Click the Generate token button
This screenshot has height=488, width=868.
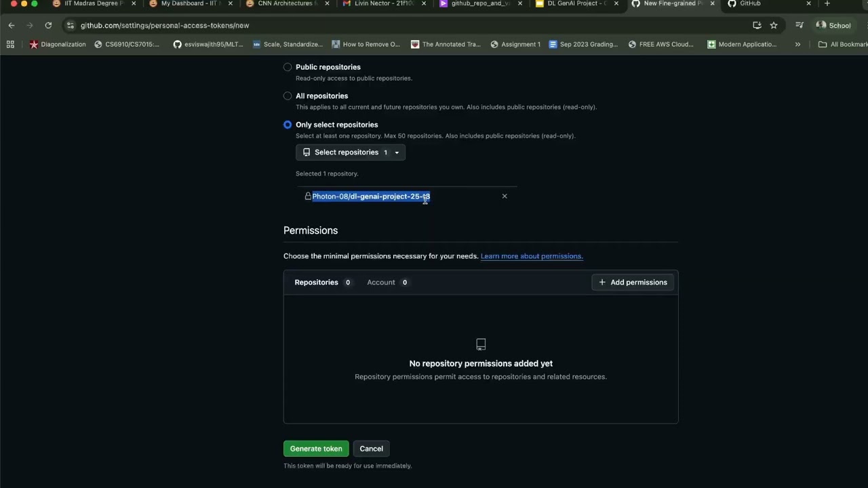pyautogui.click(x=316, y=449)
